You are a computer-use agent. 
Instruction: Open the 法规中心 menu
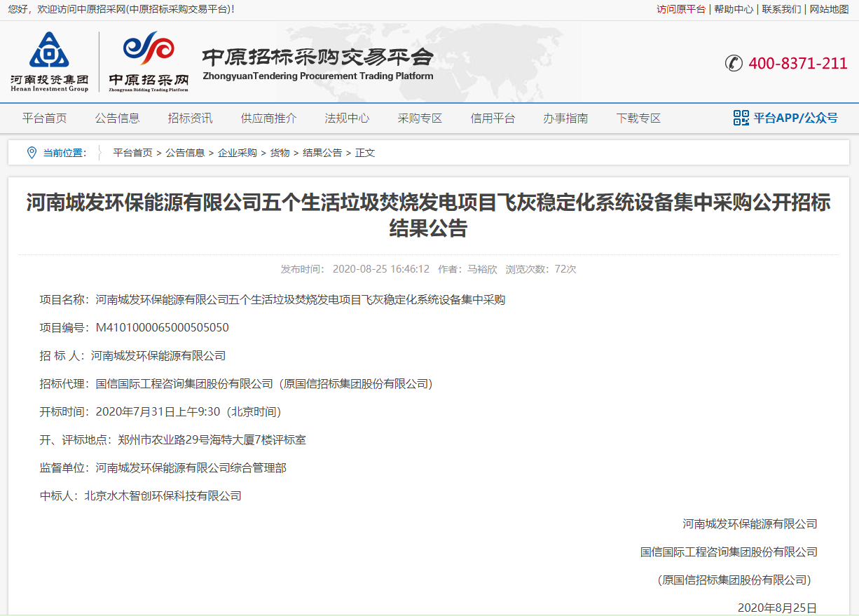[347, 118]
